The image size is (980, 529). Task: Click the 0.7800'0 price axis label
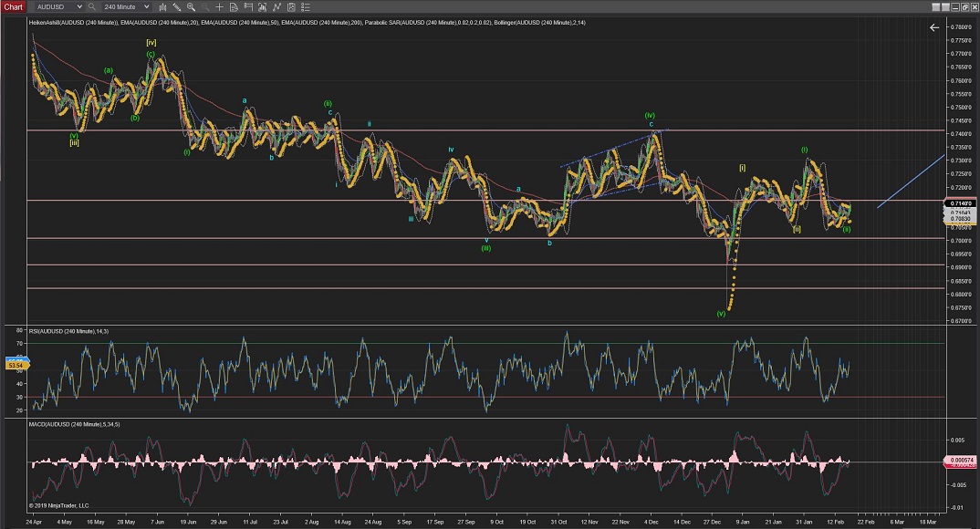961,26
